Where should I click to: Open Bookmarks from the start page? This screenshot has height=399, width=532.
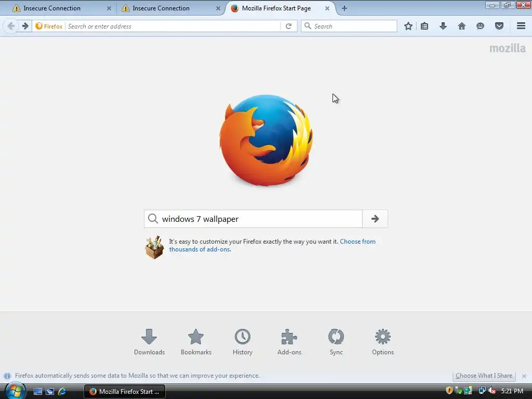coord(196,342)
